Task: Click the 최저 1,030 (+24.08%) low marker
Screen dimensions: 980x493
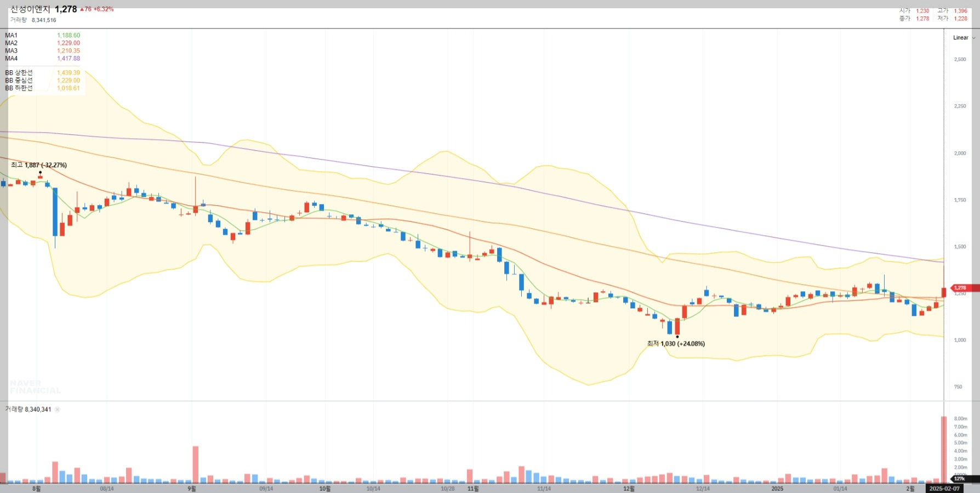Action: click(x=676, y=344)
